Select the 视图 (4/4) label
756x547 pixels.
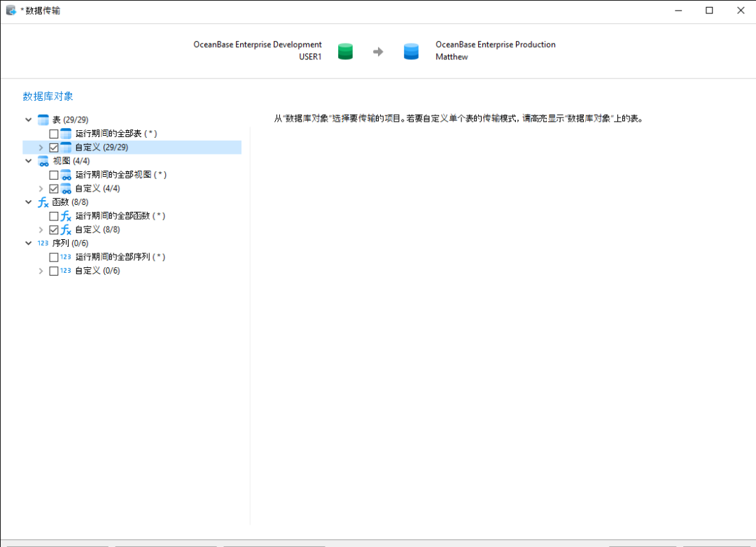point(71,161)
